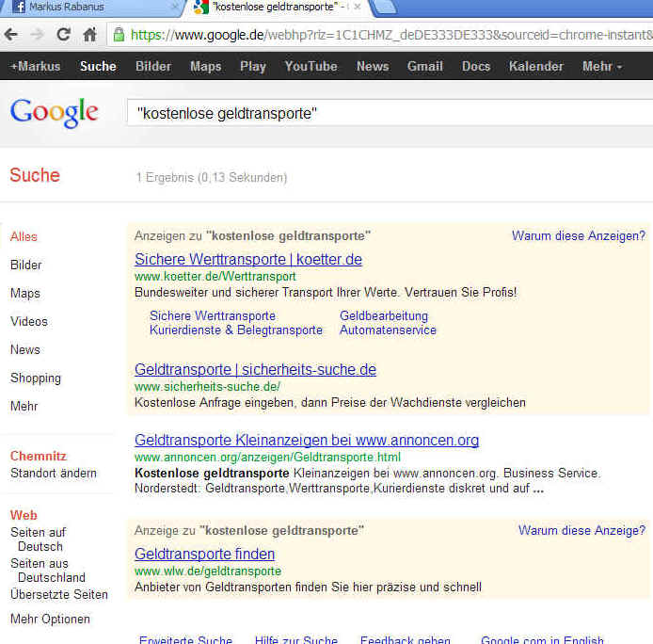Open Kalender in the navigation bar
The height and width of the screenshot is (644, 653).
point(536,66)
